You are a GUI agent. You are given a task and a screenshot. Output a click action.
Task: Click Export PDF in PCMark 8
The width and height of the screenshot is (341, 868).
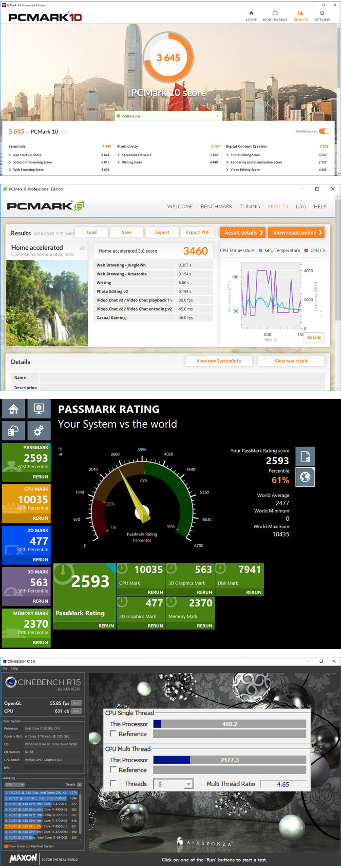[x=197, y=232]
